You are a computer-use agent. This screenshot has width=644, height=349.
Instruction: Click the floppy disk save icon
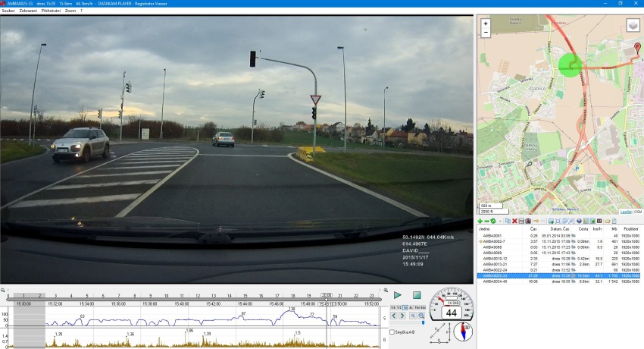521,221
